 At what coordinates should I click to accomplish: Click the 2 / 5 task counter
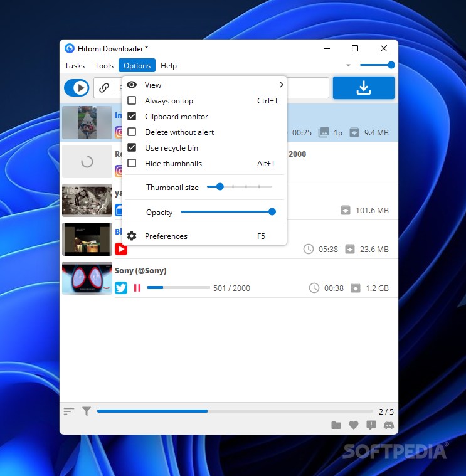[386, 411]
